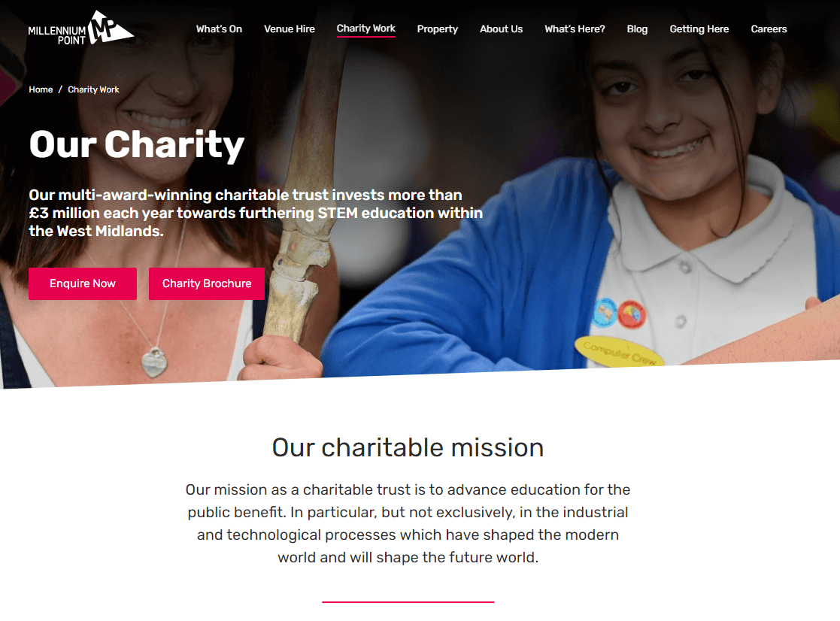Click the girl's Computer Crew badge
Viewport: 840px width, 621px height.
(x=619, y=353)
